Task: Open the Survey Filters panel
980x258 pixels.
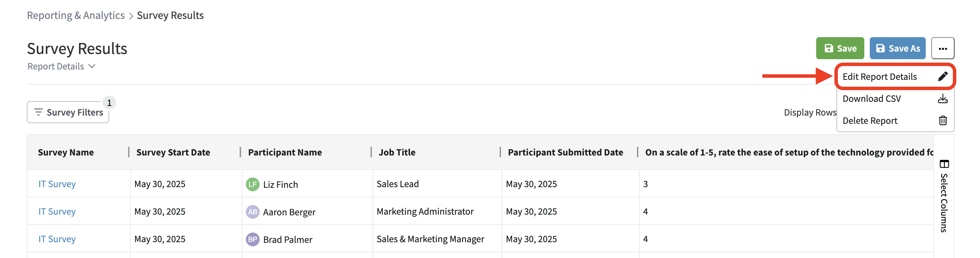Action: [68, 112]
